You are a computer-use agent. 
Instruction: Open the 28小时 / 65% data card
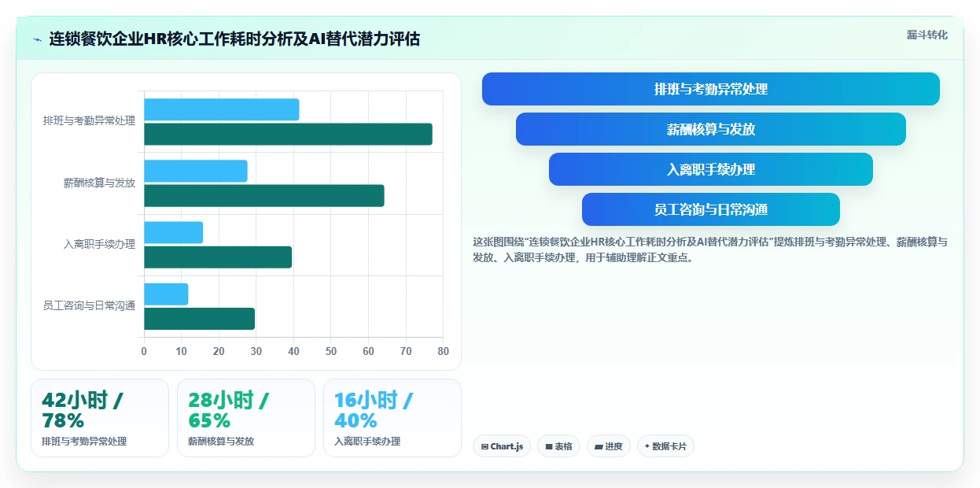click(x=246, y=418)
